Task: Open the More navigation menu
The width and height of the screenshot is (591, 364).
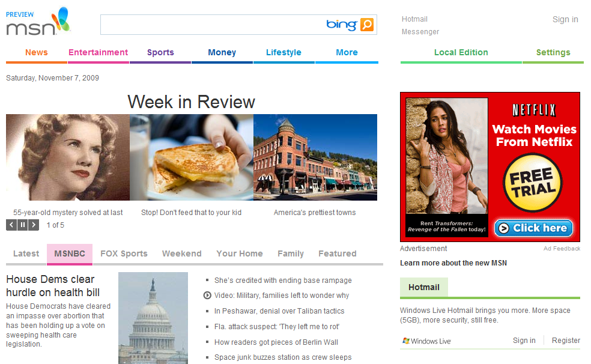Action: click(x=347, y=52)
